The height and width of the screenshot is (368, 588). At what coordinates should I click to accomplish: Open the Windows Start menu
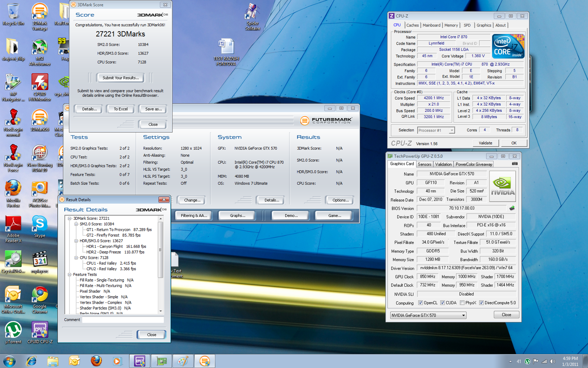pos(10,361)
